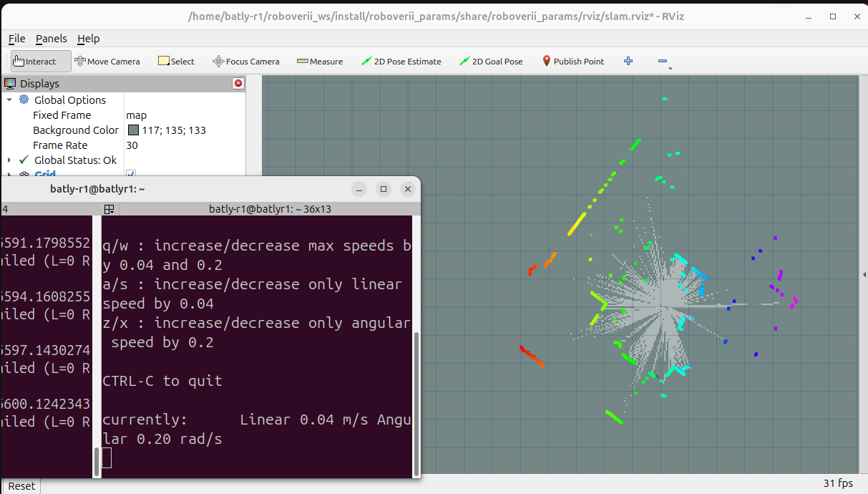Activate the 2D Pose Estimate tool
This screenshot has height=494, width=868.
pyautogui.click(x=401, y=62)
